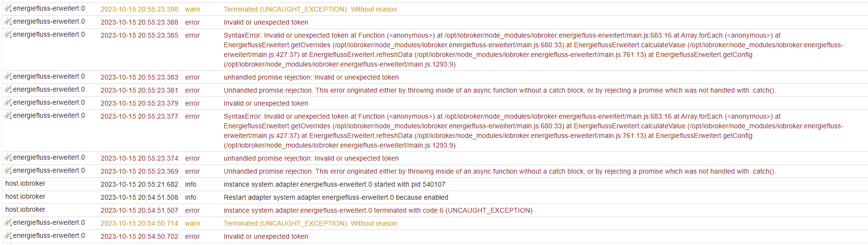Click the timestamp 2023-10-15 20:55:23.398
868x245 pixels.
coord(139,9)
